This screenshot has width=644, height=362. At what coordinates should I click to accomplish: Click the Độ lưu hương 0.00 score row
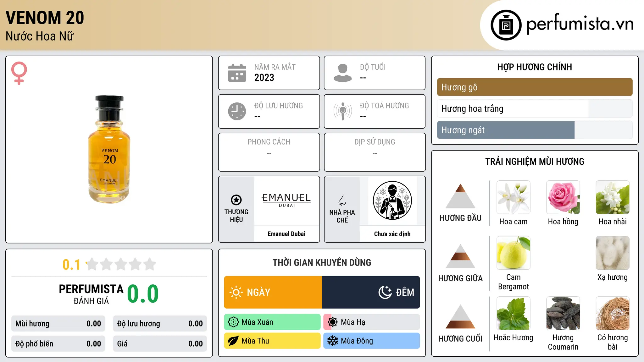pos(160,324)
